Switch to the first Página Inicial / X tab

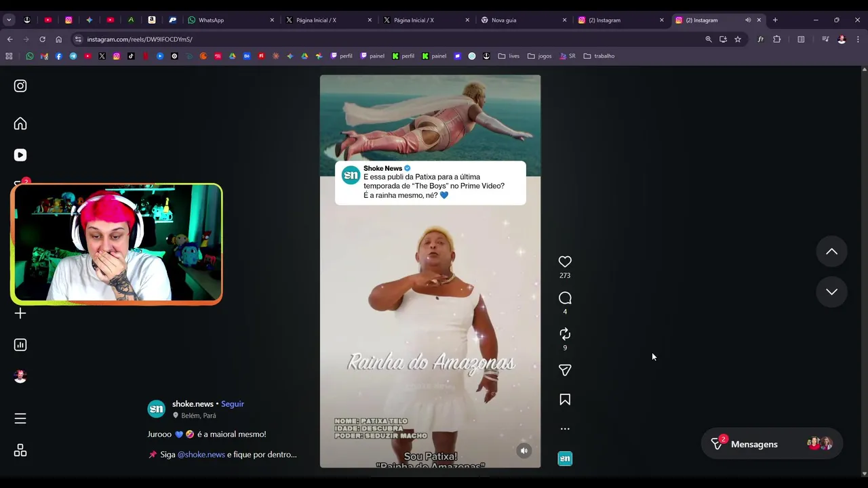[328, 20]
